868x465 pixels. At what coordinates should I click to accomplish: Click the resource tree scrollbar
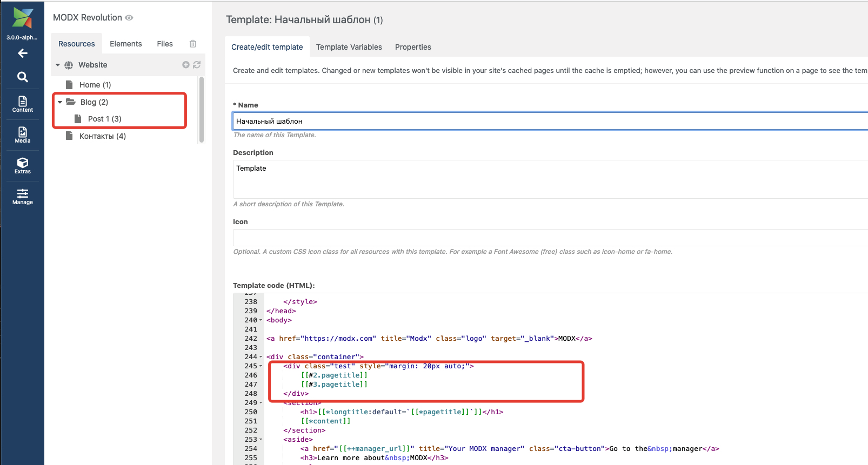click(202, 110)
